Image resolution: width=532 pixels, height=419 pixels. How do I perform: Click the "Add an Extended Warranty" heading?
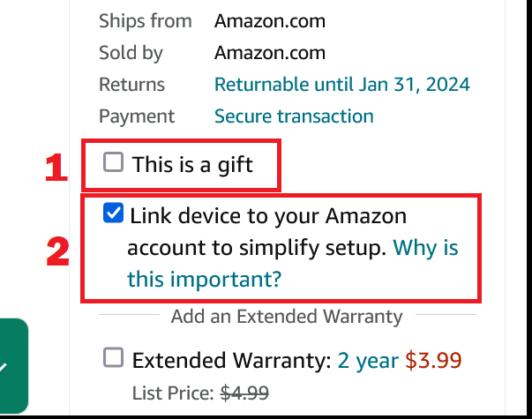pos(287,316)
